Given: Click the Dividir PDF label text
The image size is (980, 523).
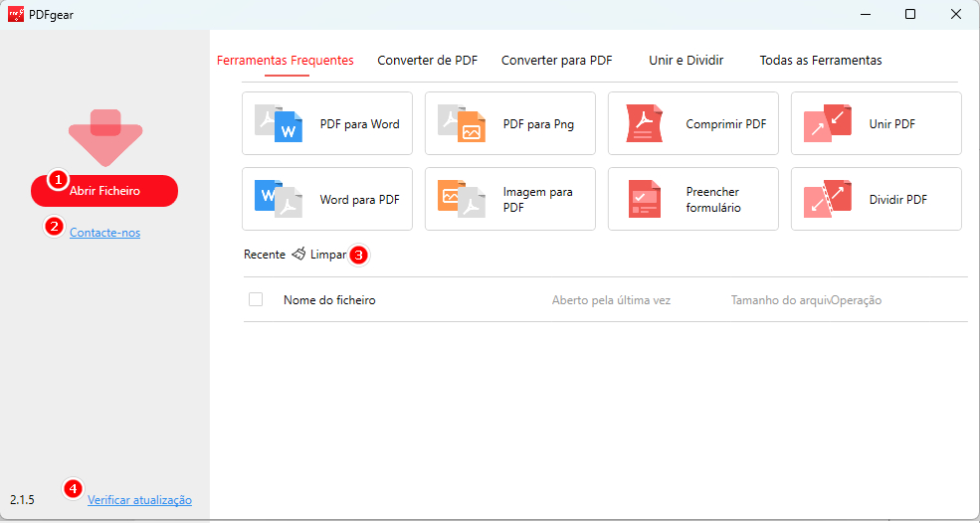Looking at the screenshot, I should (x=897, y=199).
